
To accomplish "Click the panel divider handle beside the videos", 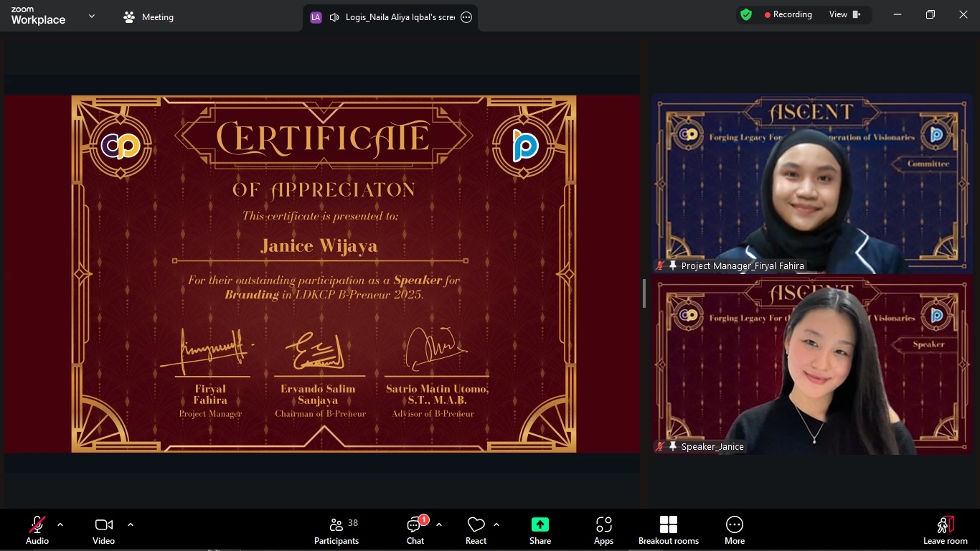I will [x=644, y=293].
